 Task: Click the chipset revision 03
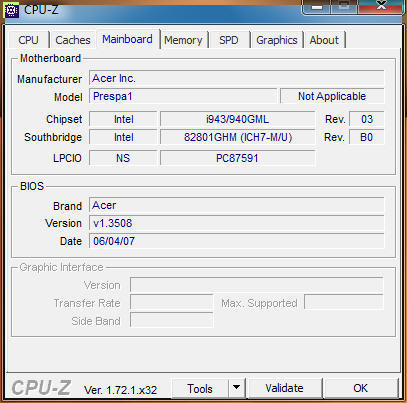pos(367,119)
